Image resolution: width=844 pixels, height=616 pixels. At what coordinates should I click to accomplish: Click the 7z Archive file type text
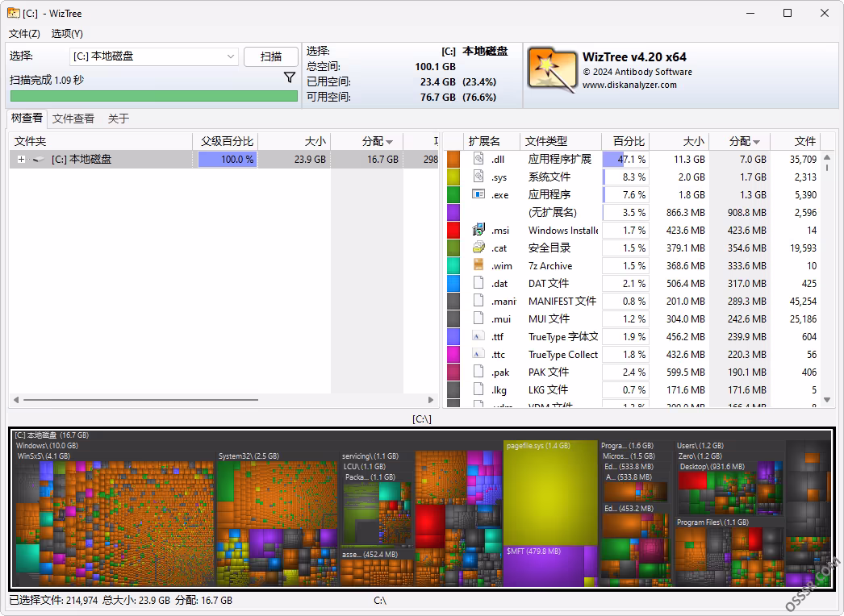click(550, 266)
